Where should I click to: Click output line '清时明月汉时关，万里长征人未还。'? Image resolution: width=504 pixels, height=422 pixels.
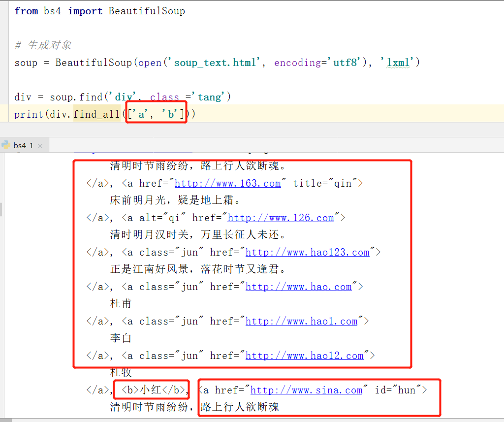pyautogui.click(x=198, y=235)
